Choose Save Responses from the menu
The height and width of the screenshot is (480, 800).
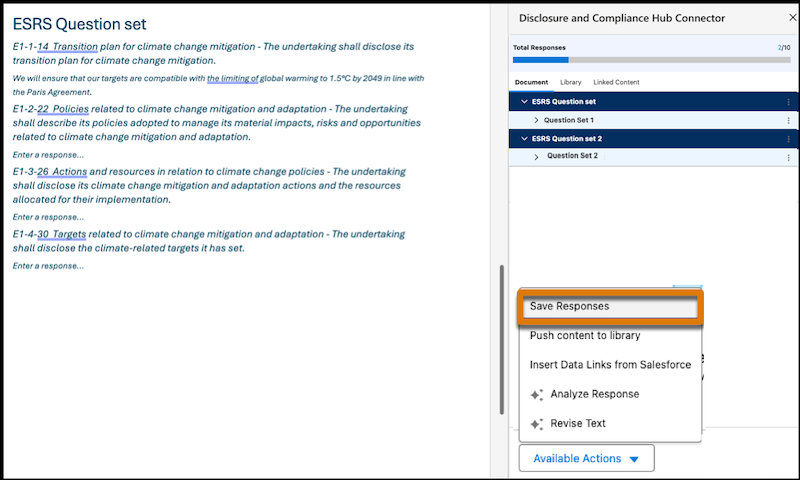[x=610, y=307]
